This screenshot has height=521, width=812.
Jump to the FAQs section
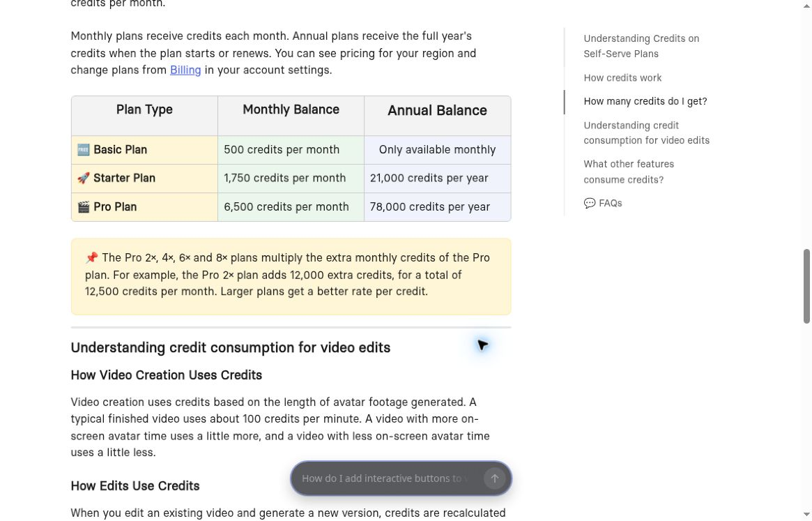[603, 203]
